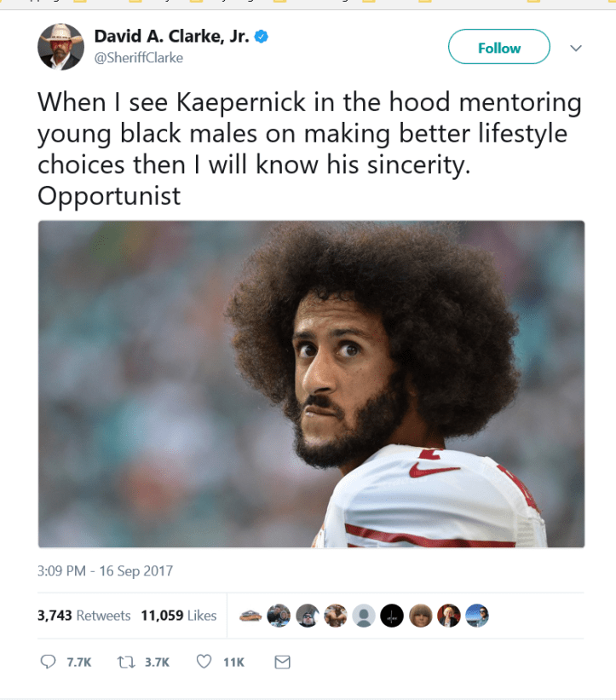The height and width of the screenshot is (700, 616).
Task: Click the blue verified badge
Action: click(261, 37)
